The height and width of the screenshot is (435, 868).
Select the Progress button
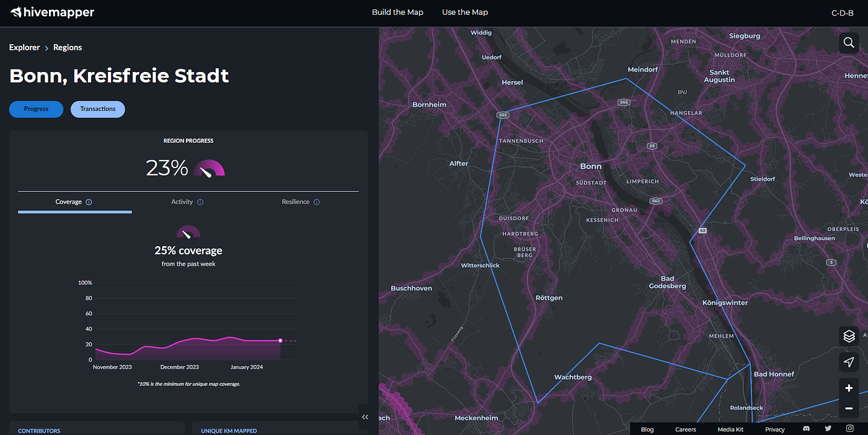[x=36, y=109]
